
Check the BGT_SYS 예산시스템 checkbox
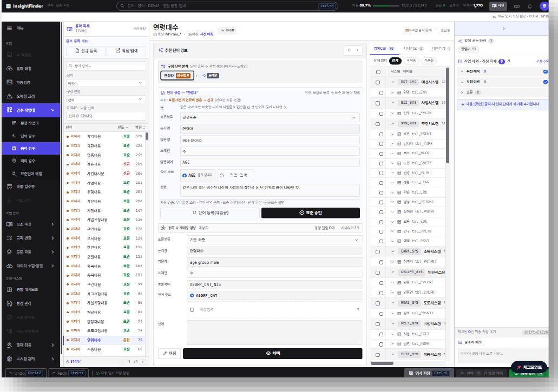[378, 82]
